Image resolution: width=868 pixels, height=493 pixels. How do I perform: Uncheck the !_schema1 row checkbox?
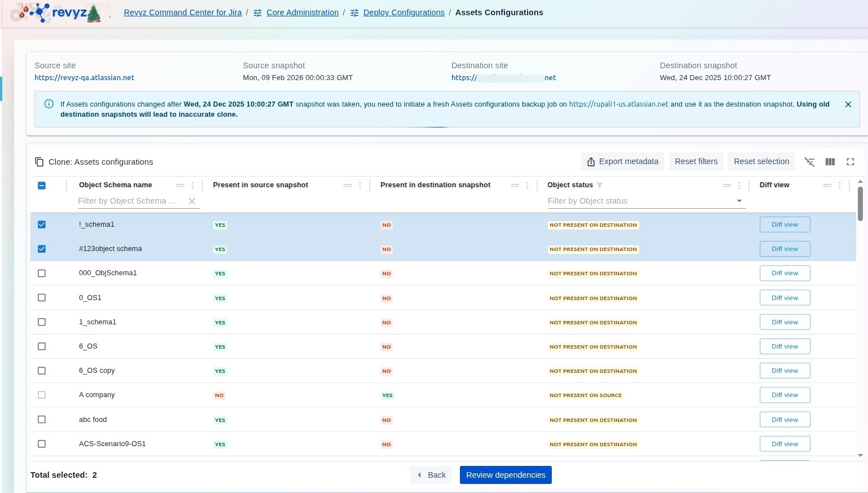tap(42, 225)
